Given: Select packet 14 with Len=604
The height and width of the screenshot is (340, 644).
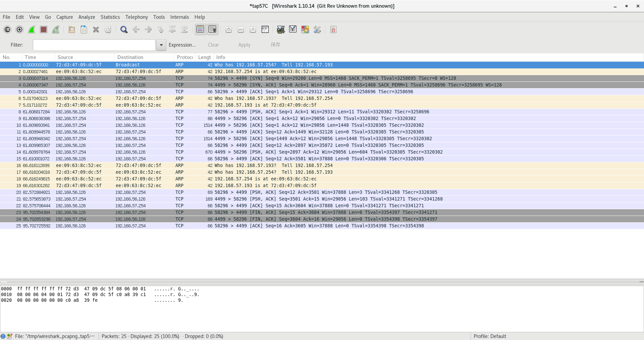Looking at the screenshot, I should [x=322, y=152].
